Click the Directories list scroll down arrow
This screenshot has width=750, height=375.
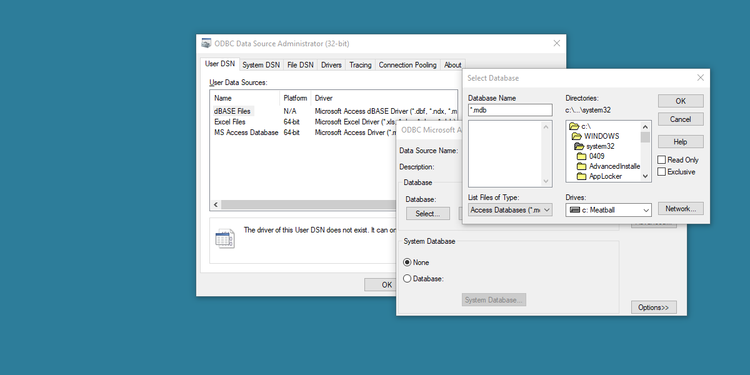(645, 176)
